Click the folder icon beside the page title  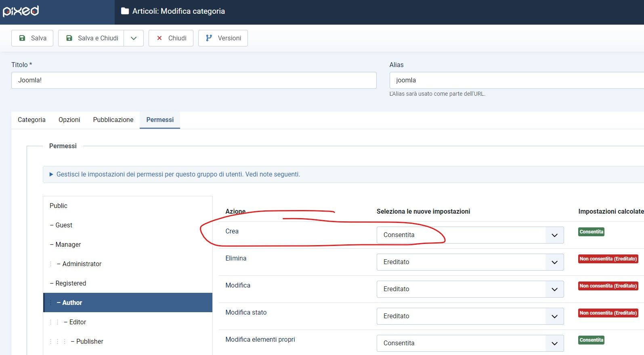coord(125,11)
